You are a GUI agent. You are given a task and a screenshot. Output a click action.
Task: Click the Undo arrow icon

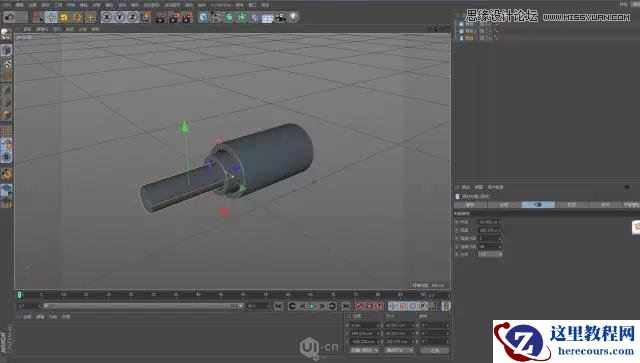[x=9, y=17]
